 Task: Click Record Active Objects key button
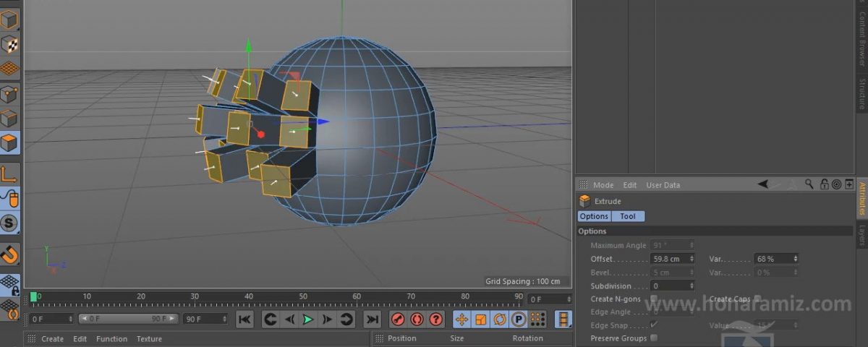[x=398, y=319]
